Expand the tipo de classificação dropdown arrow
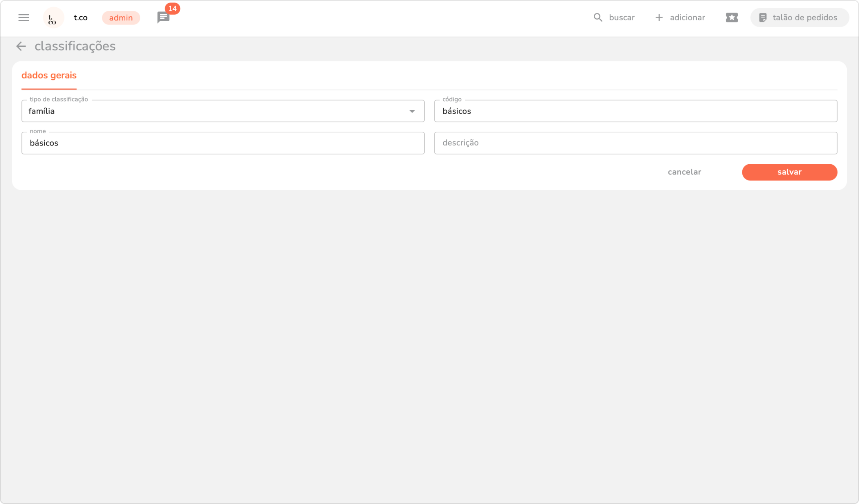The width and height of the screenshot is (859, 504). pos(412,111)
